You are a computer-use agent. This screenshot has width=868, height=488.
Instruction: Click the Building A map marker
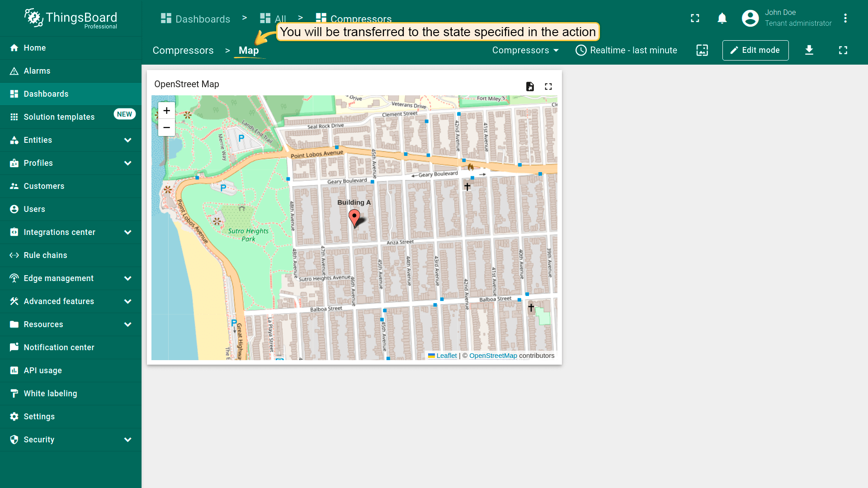[x=354, y=217]
